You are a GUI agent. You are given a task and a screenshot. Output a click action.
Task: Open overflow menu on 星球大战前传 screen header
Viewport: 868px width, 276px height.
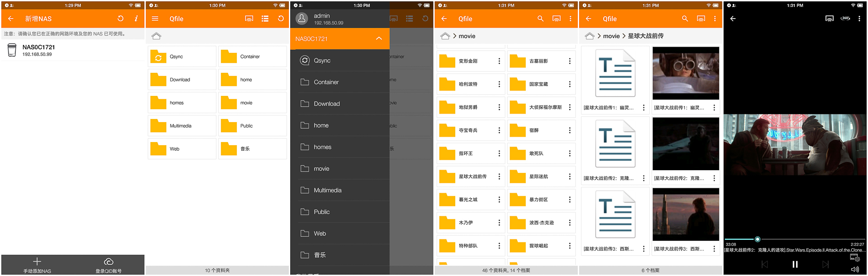(x=715, y=19)
